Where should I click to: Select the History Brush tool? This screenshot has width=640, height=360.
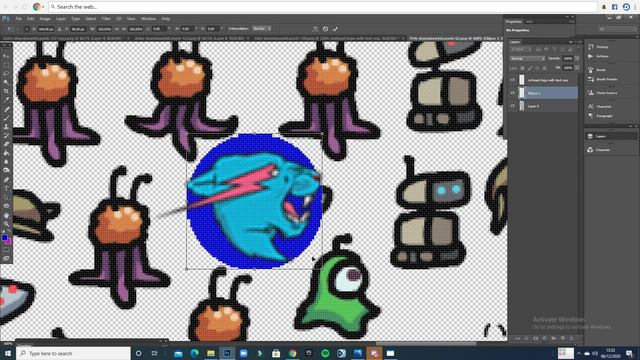click(x=6, y=135)
